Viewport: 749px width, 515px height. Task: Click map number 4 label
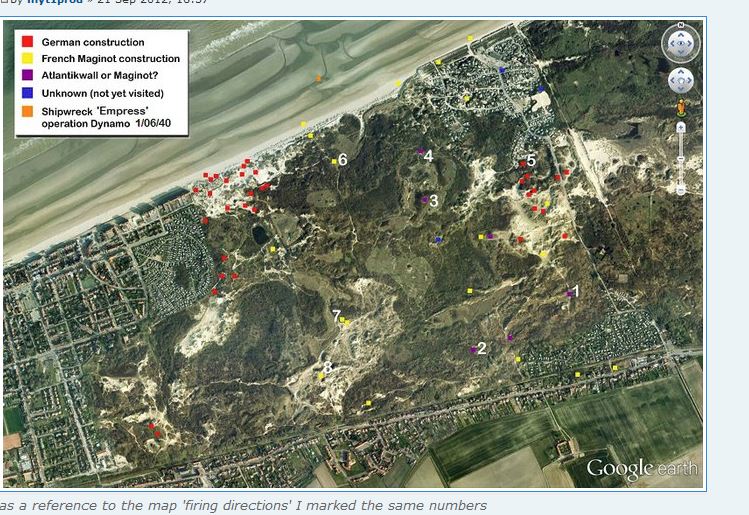(428, 156)
